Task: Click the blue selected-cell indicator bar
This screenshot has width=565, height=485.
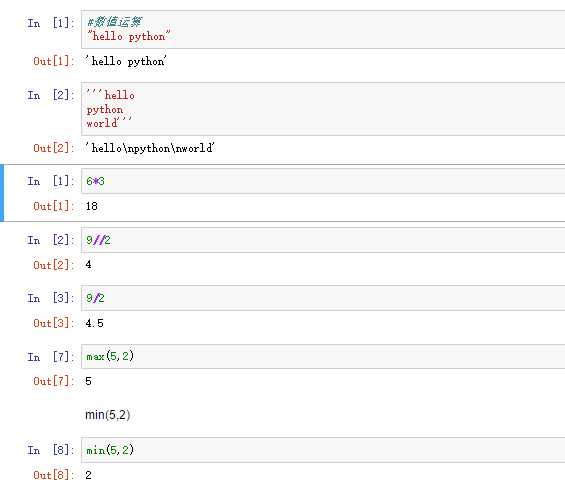Action: [2, 193]
